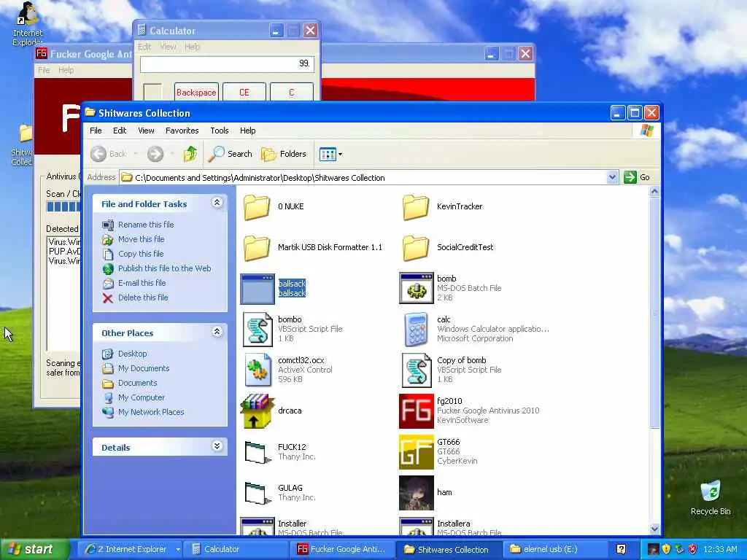Open My Network Places link
The height and width of the screenshot is (560, 747).
click(x=151, y=413)
